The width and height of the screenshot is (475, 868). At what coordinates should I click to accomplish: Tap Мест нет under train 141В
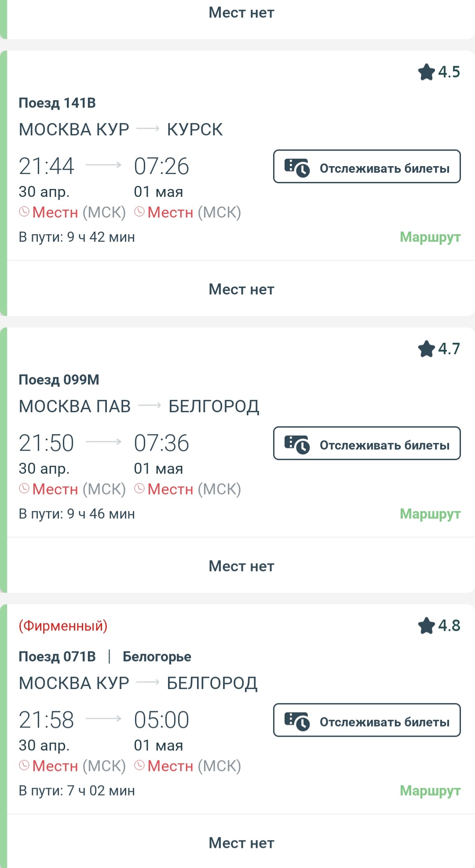click(x=241, y=289)
